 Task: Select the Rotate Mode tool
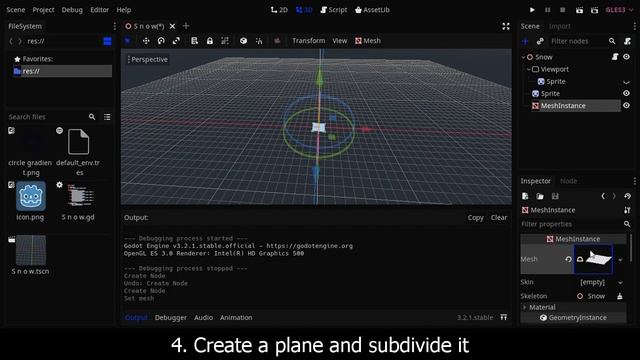tap(161, 41)
